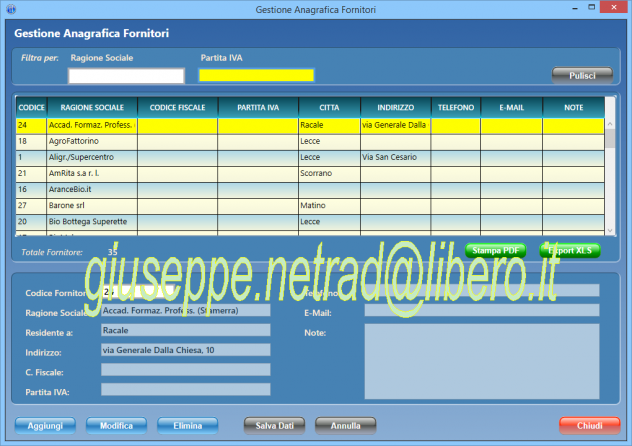The height and width of the screenshot is (446, 632).
Task: Click the Scorrano city cell
Action: click(x=329, y=174)
